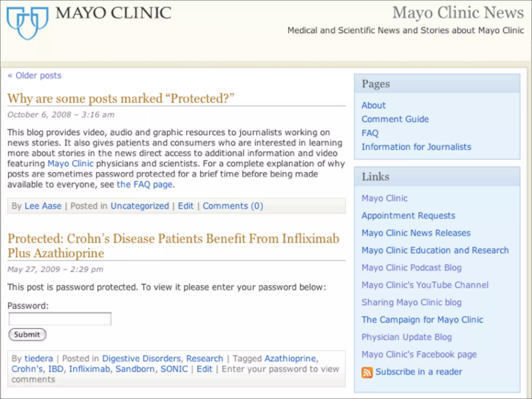Image resolution: width=532 pixels, height=399 pixels.
Task: Click Subscribe in a reader
Action: coord(418,372)
